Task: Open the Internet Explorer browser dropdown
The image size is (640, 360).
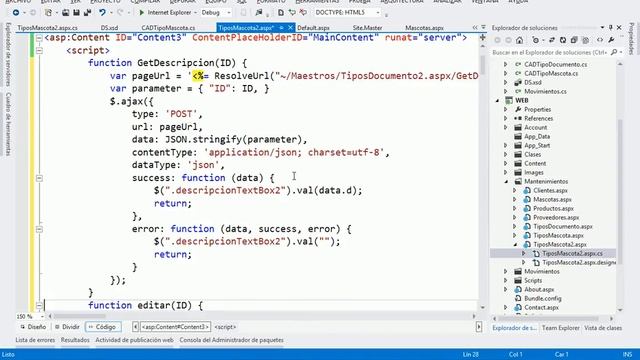Action: tap(195, 13)
